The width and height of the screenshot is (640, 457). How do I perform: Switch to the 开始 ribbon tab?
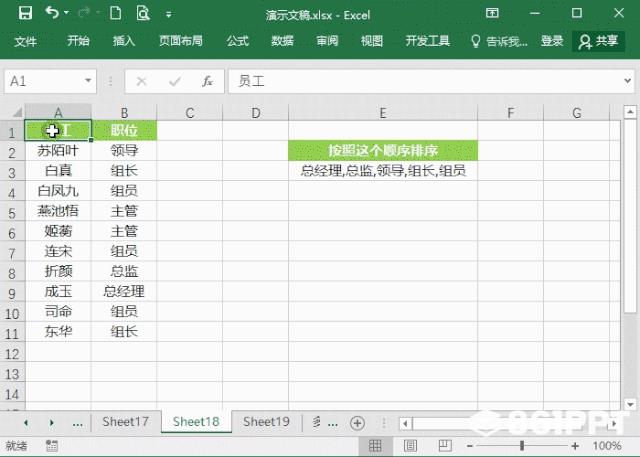78,41
